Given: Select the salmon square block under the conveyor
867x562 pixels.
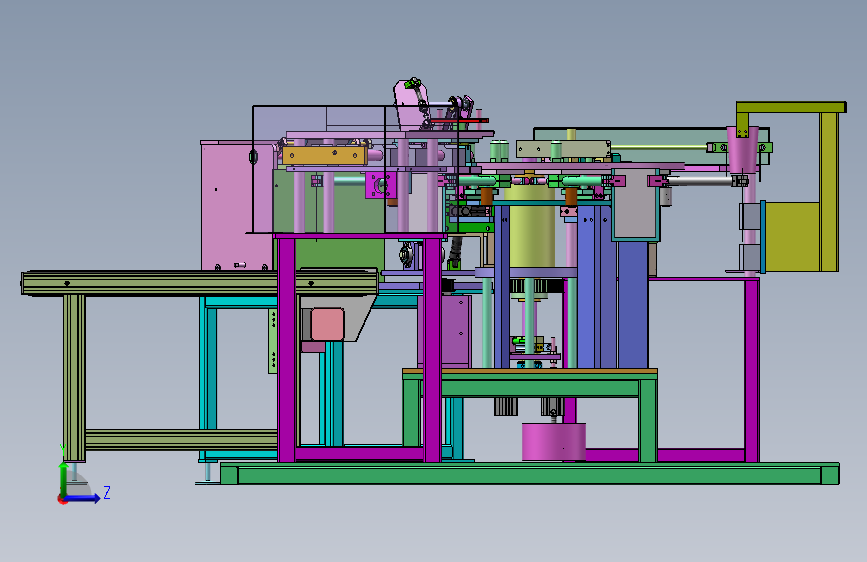Looking at the screenshot, I should point(327,324).
